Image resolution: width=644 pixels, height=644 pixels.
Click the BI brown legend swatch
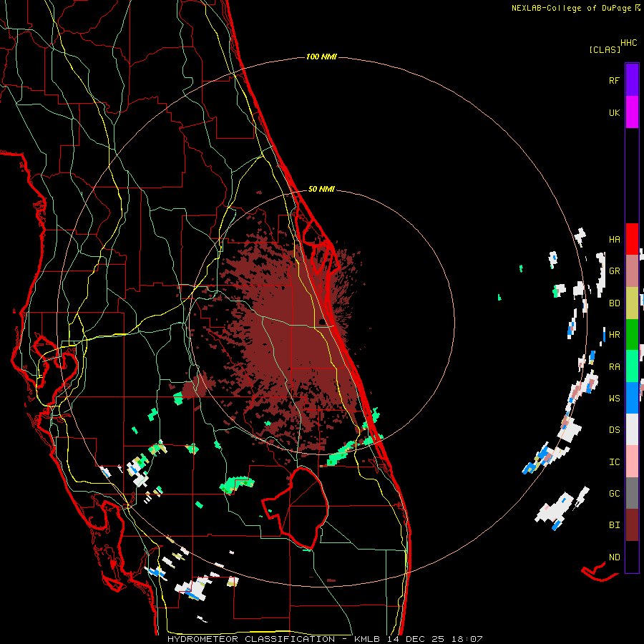click(x=632, y=525)
